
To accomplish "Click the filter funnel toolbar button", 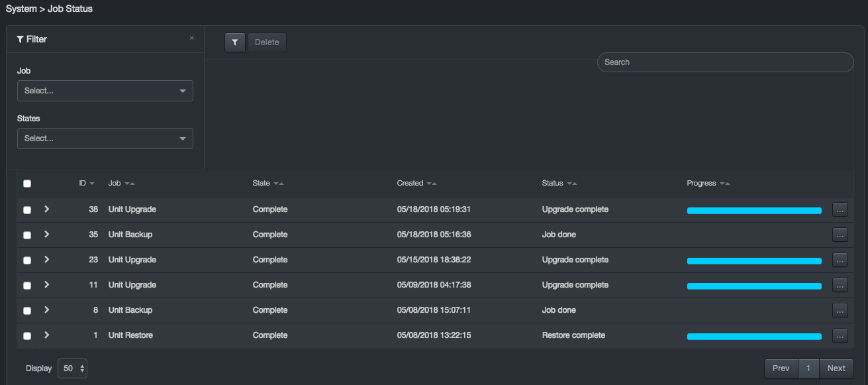I will 234,42.
